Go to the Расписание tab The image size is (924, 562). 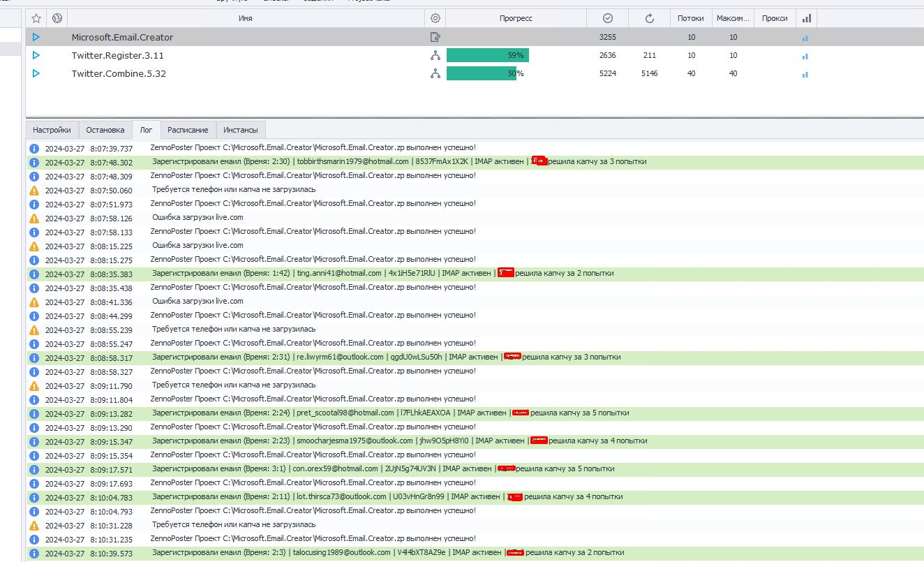[188, 130]
